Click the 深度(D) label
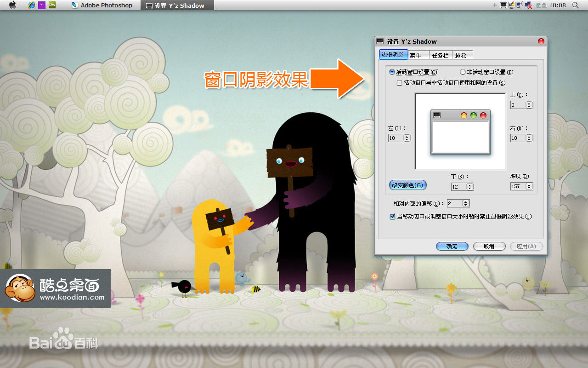The image size is (588, 368). pos(520,176)
